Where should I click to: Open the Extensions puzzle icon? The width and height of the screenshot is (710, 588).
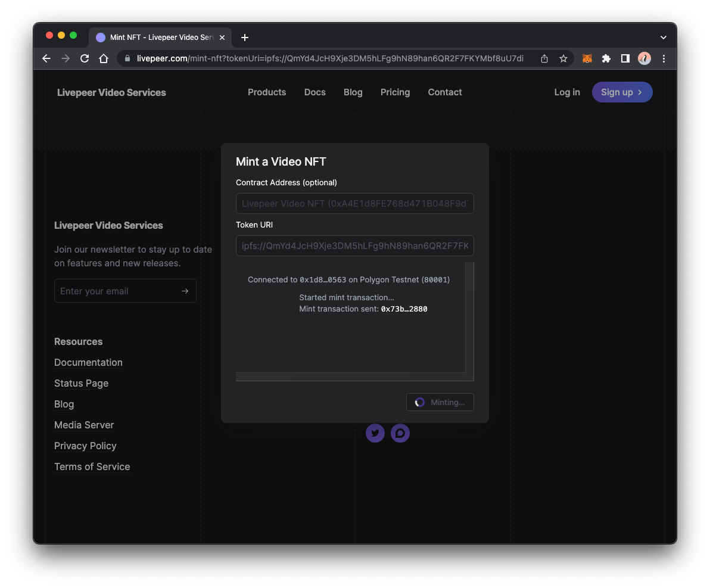pyautogui.click(x=606, y=58)
